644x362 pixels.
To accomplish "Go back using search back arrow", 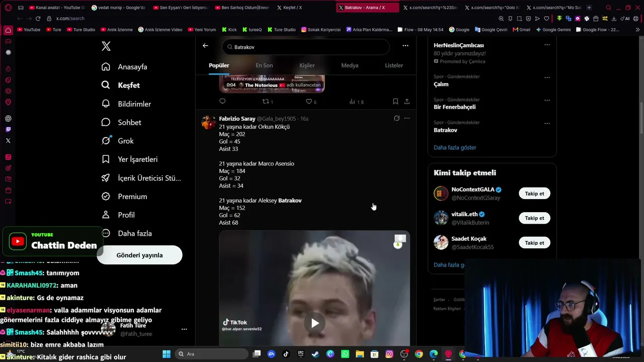I will (205, 46).
